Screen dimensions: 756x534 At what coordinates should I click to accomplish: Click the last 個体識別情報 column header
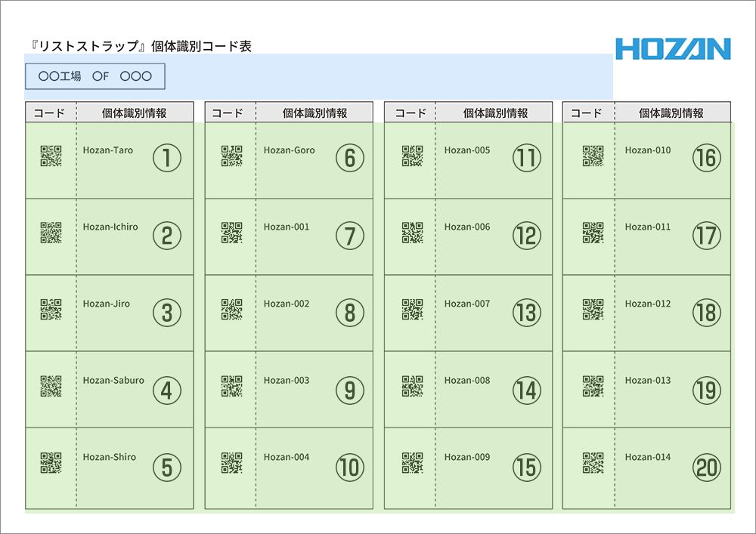[671, 113]
